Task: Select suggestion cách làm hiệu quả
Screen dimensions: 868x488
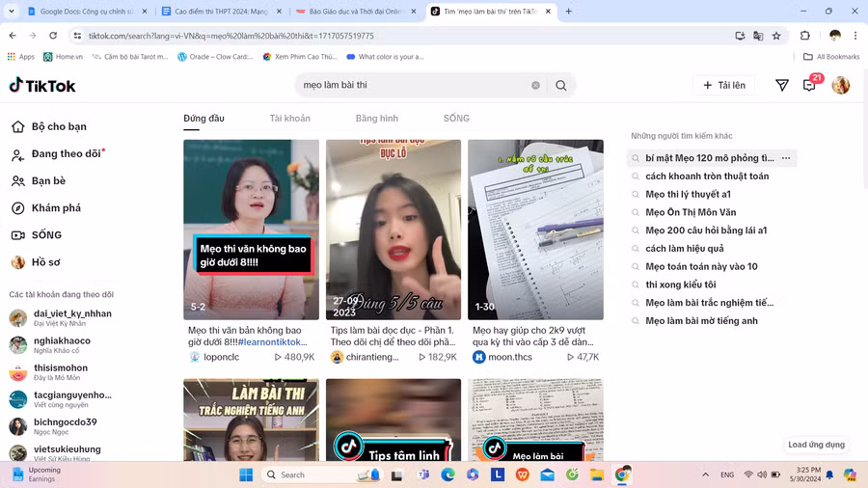Action: [684, 249]
